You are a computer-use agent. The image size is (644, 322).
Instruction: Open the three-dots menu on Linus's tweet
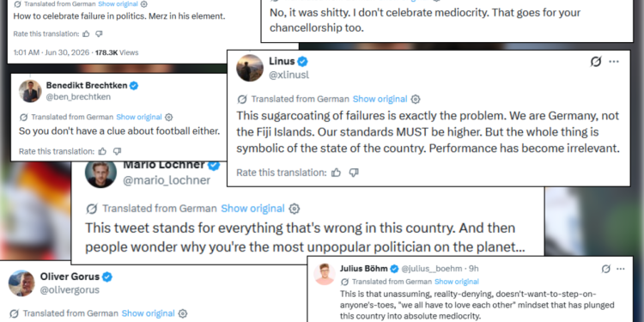(614, 62)
